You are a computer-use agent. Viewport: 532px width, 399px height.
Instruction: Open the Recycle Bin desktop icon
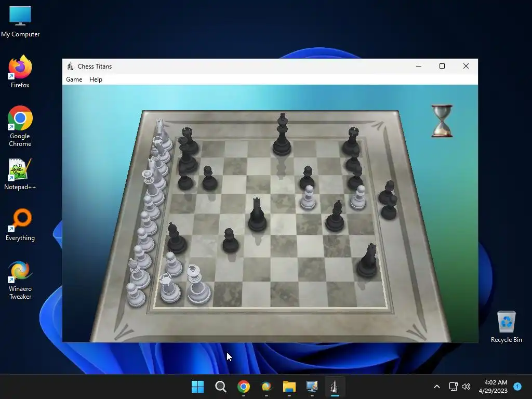[506, 327]
